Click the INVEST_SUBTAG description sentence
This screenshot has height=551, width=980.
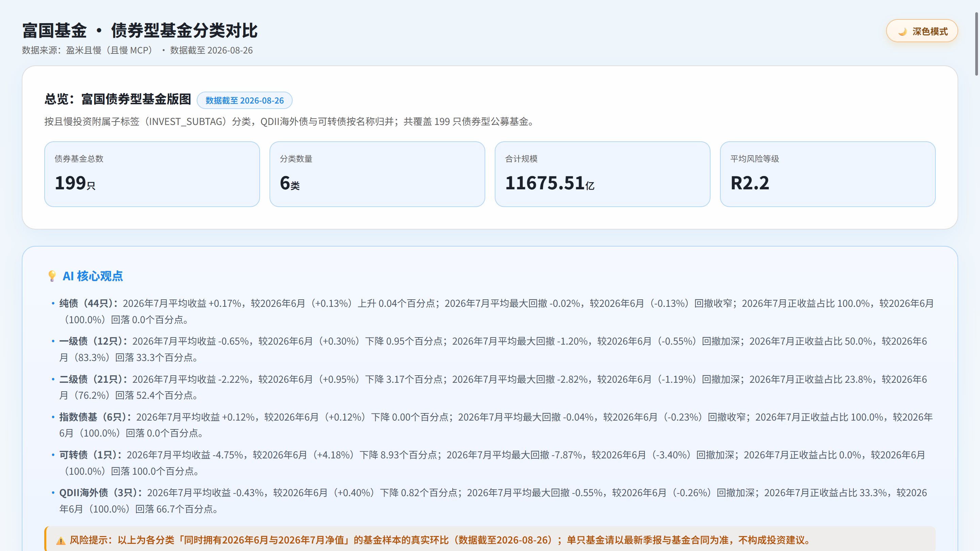click(290, 122)
